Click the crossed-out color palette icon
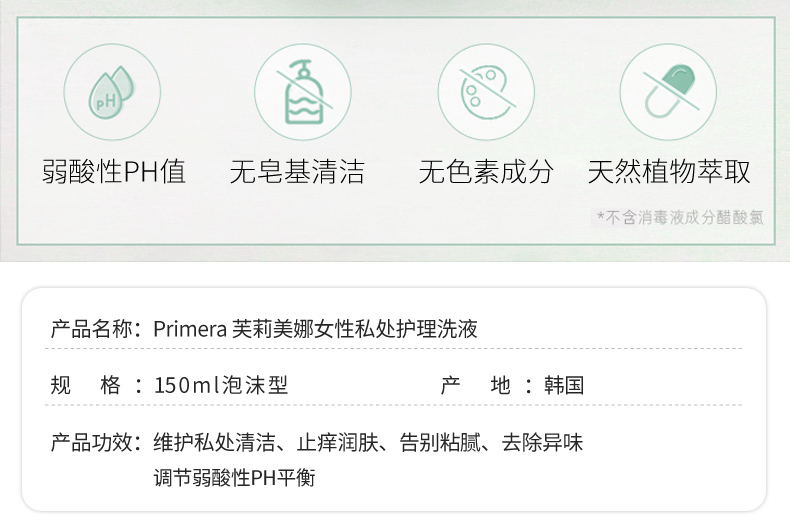The width and height of the screenshot is (790, 525). [x=486, y=92]
